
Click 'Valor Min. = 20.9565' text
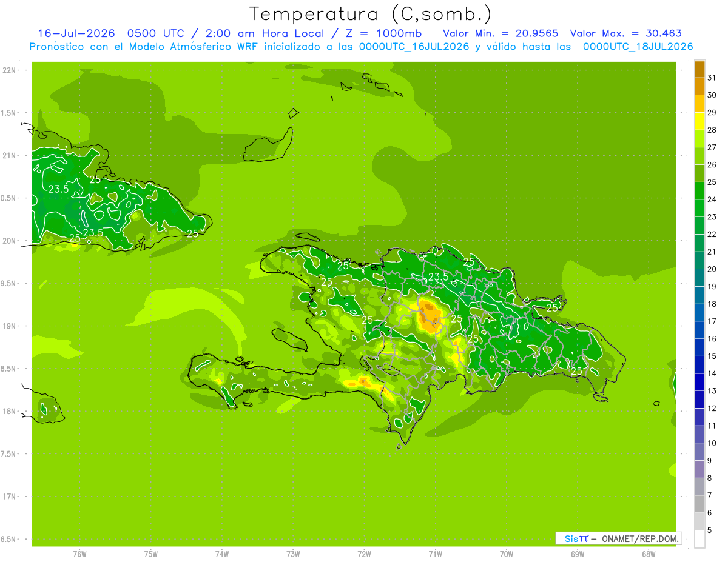(x=500, y=33)
